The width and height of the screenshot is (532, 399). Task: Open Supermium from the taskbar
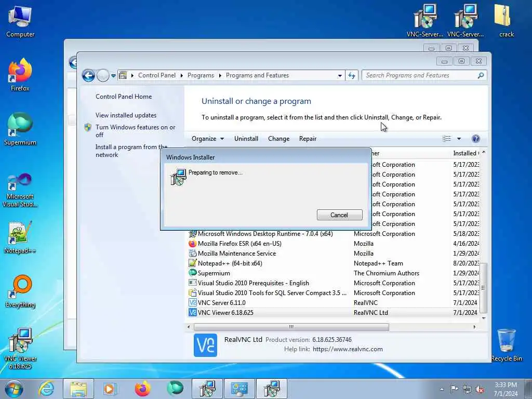(x=175, y=389)
